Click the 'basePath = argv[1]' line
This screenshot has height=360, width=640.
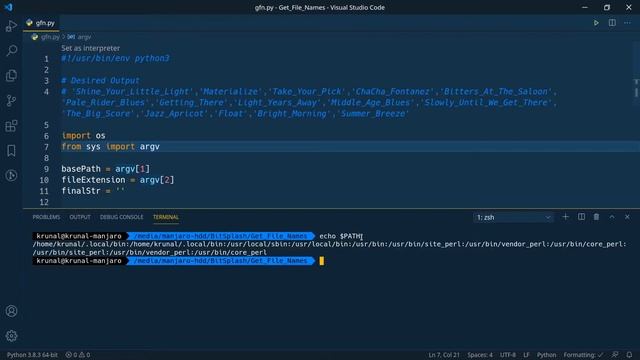105,169
